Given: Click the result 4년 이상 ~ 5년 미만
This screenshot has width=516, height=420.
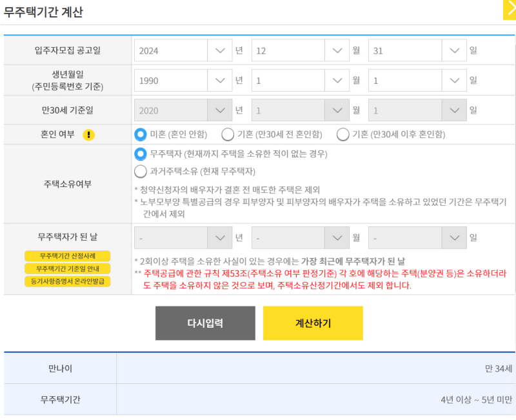Looking at the screenshot, I should [477, 400].
